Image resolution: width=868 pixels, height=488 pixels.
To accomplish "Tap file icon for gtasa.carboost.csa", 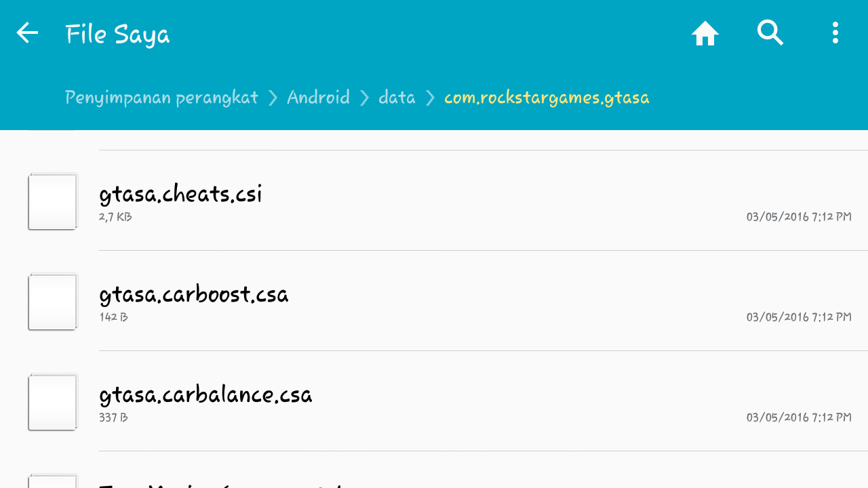I will pyautogui.click(x=52, y=302).
